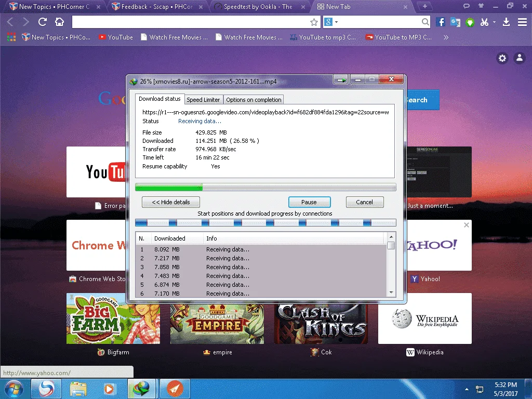Open Sogou browser from taskbar

(46, 389)
